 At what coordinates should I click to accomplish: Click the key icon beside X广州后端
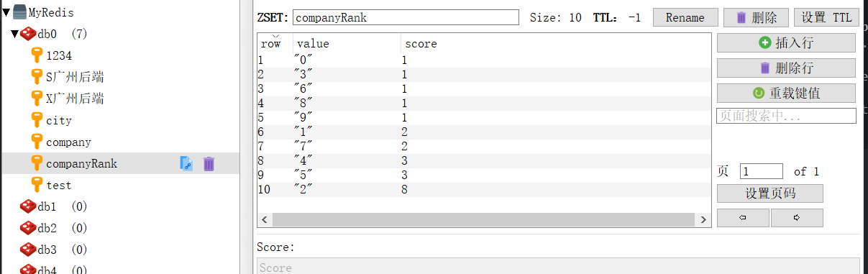(37, 99)
